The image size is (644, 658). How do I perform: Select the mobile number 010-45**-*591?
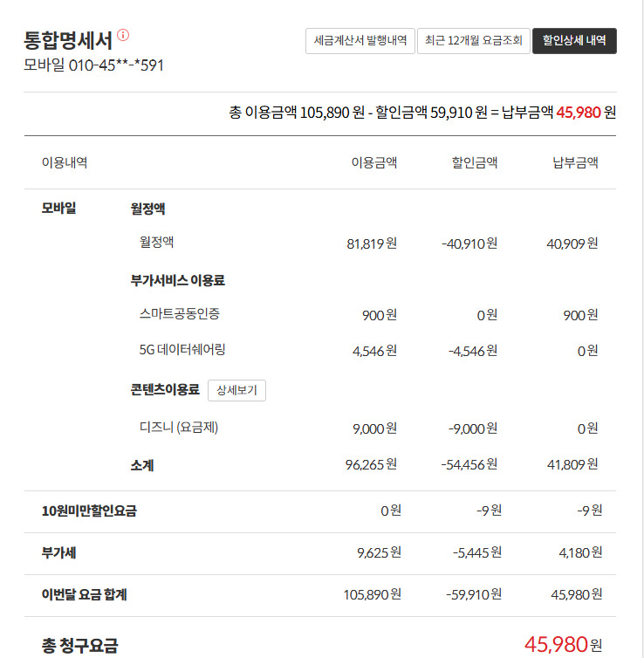click(93, 65)
